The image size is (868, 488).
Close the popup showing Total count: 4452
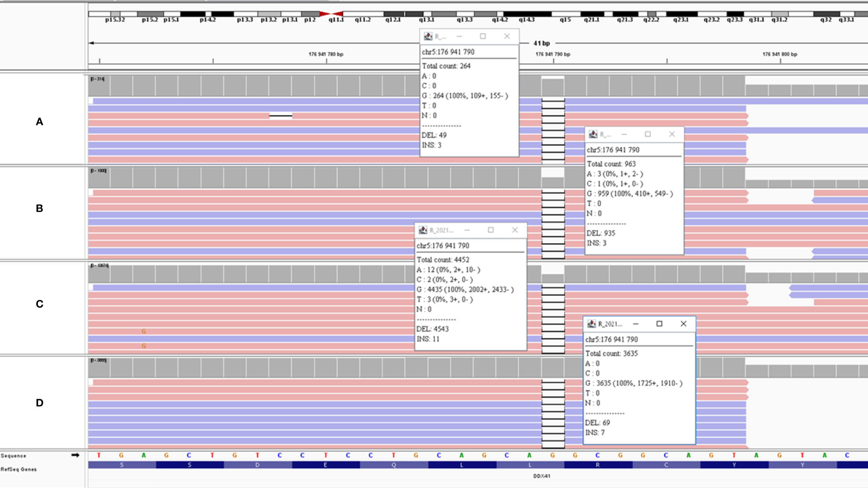(x=515, y=230)
